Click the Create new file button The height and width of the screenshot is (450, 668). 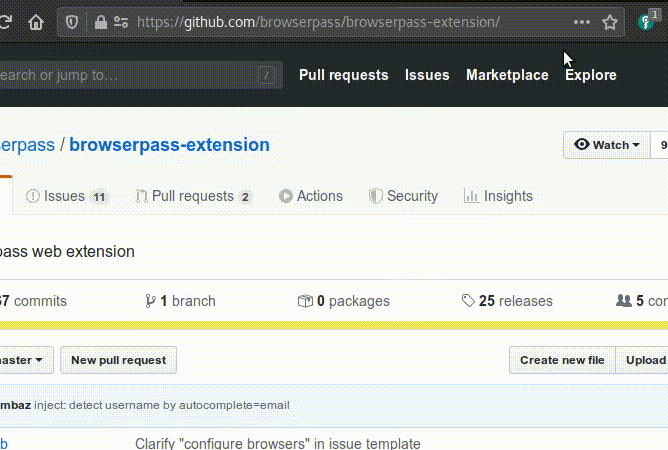[562, 360]
